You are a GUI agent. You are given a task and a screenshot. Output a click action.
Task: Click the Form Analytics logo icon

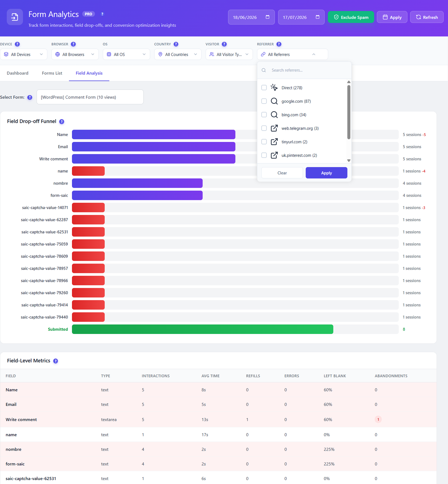click(x=15, y=17)
